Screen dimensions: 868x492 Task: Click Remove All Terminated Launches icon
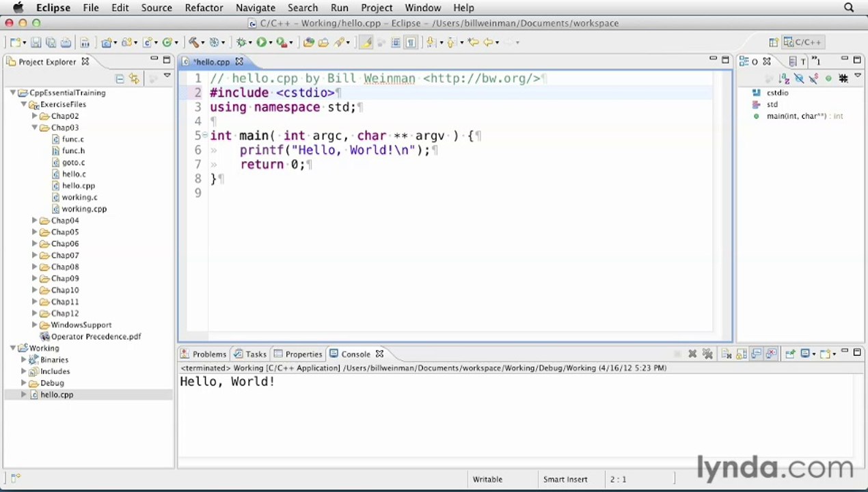707,354
